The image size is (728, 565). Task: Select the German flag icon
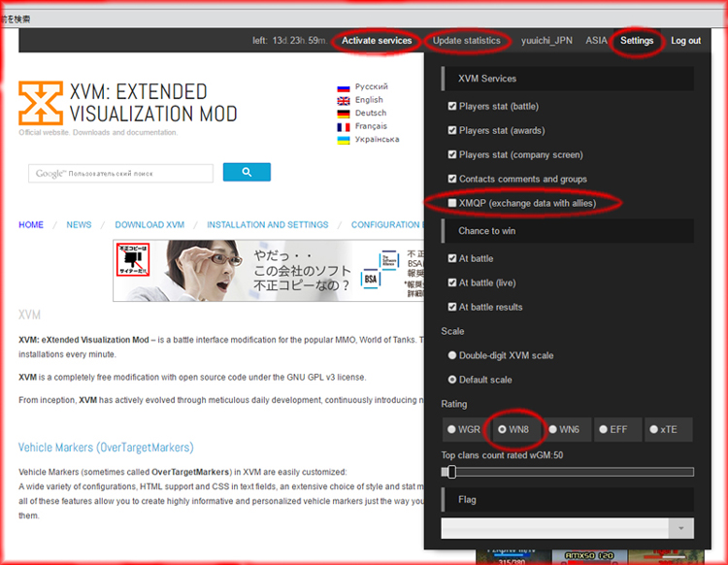click(x=344, y=114)
